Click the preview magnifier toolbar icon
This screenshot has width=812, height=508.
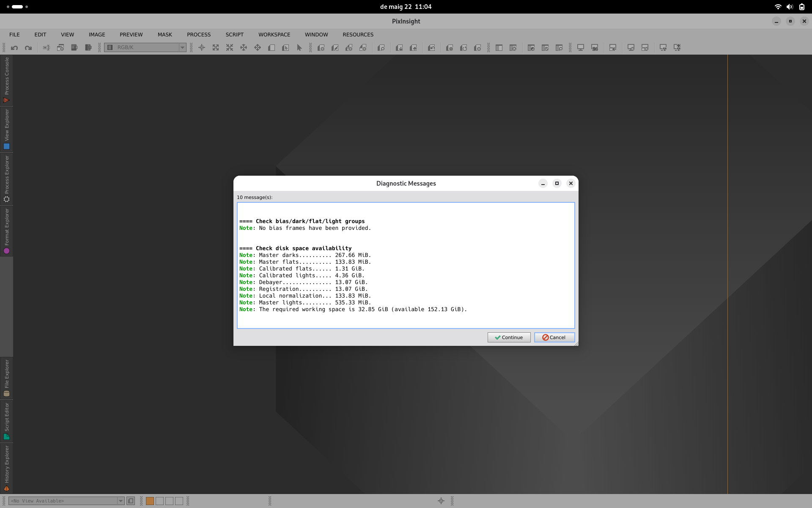tap(381, 48)
